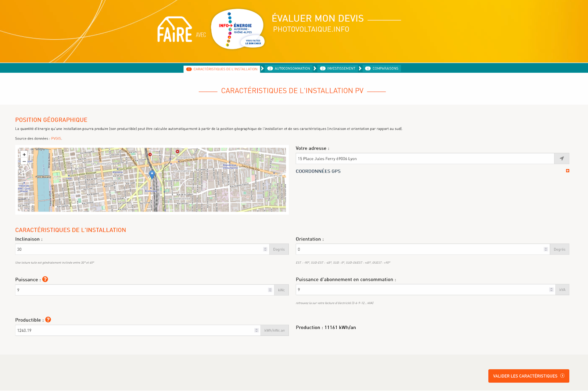Open the Comparaisons step
588x391 pixels.
[382, 69]
